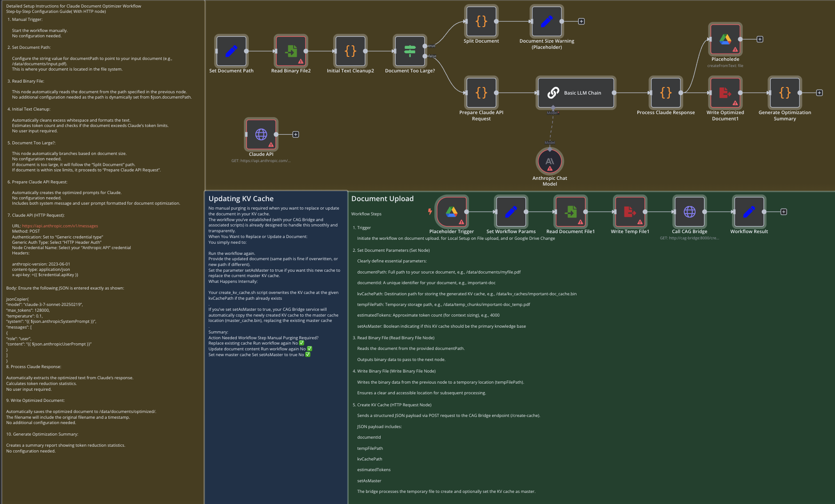Click plus after Document Size Warning node
This screenshot has width=835, height=504.
coord(582,20)
